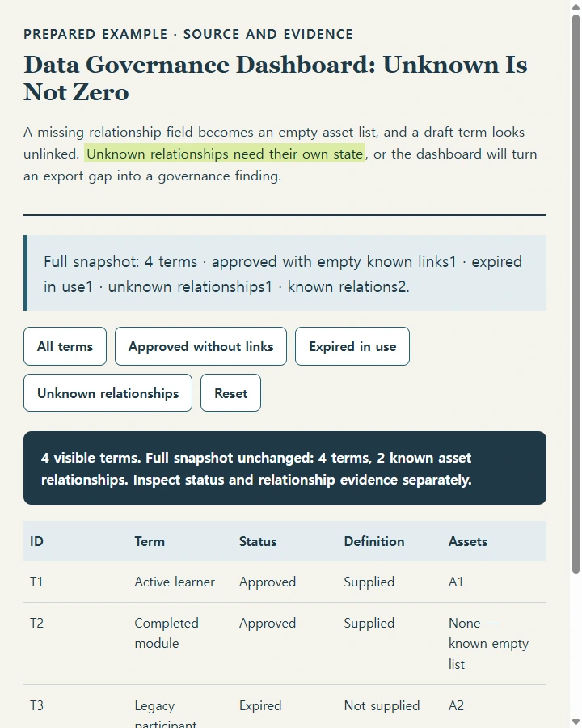Click Supplied definition in T1 row
The height and width of the screenshot is (728, 582).
[x=390, y=582]
